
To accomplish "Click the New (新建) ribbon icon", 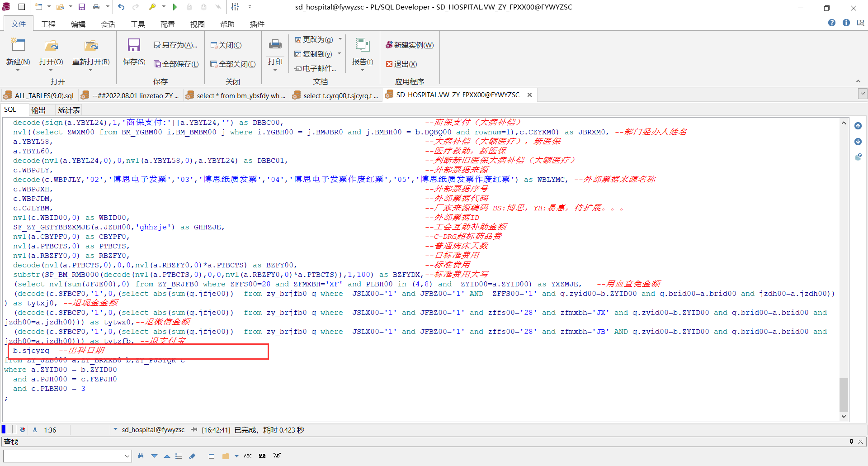I will click(x=18, y=45).
